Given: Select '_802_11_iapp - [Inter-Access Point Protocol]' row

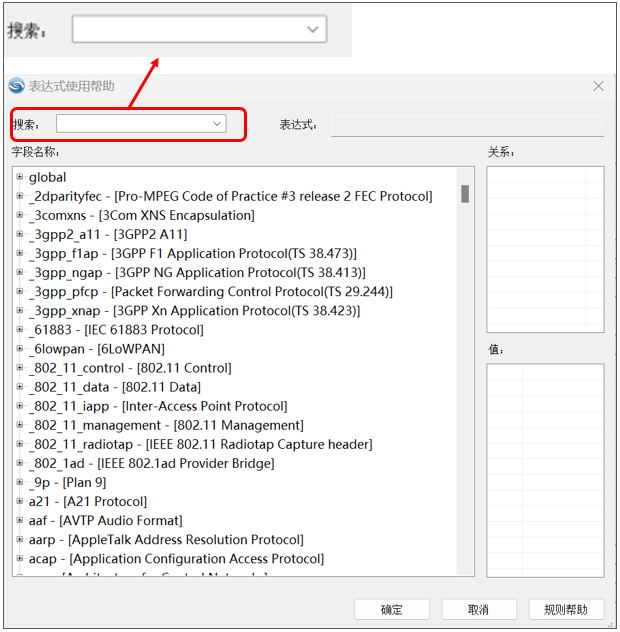Looking at the screenshot, I should 158,406.
